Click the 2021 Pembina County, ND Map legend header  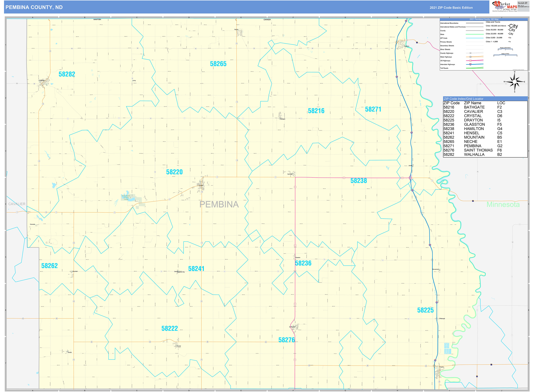(484, 19)
